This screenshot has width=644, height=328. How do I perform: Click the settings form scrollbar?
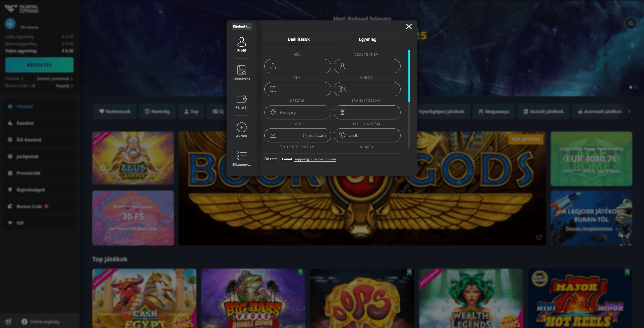tap(409, 76)
